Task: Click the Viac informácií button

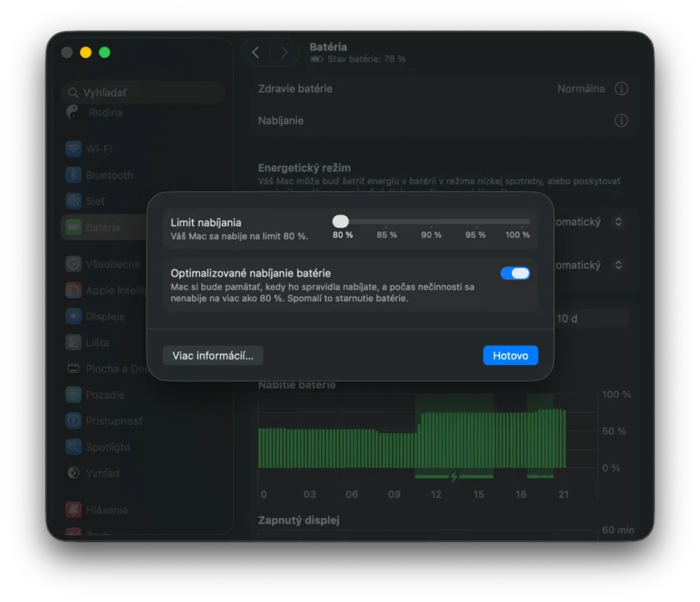Action: pyautogui.click(x=213, y=355)
